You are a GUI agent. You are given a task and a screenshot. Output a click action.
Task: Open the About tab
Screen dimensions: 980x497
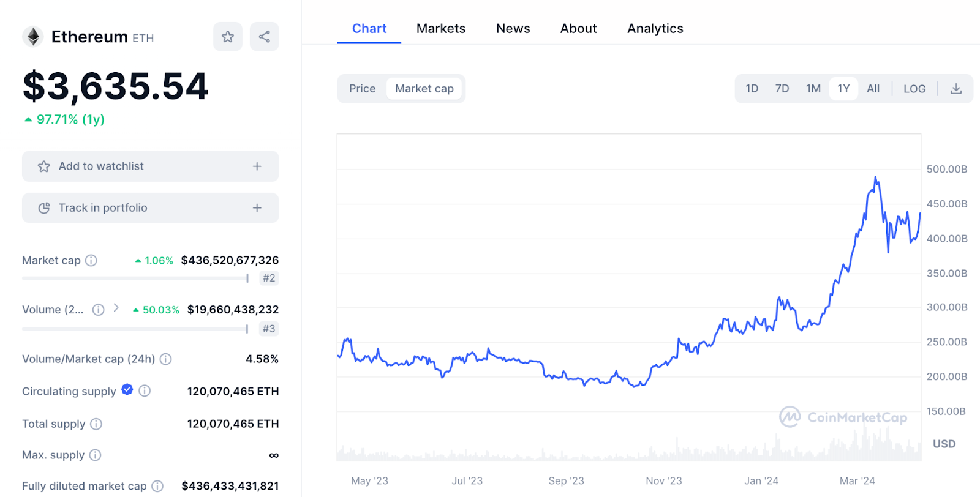coord(579,29)
